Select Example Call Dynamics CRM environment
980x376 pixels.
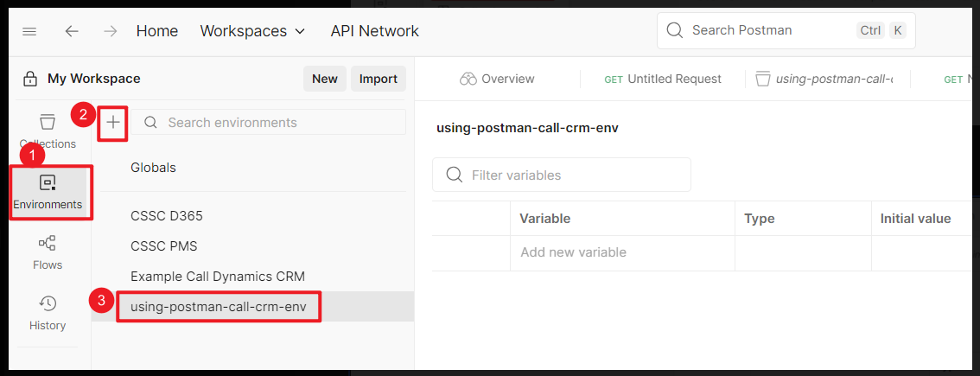[218, 276]
